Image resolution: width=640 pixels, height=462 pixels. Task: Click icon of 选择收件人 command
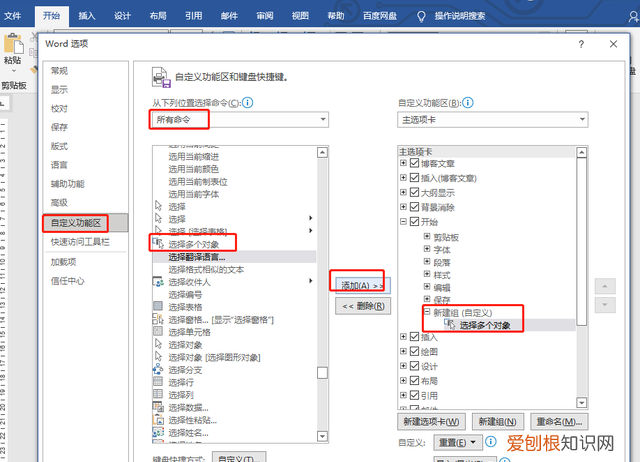pyautogui.click(x=158, y=282)
